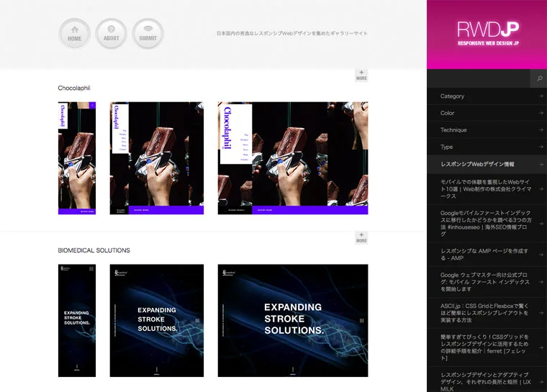Open the ABOUT round button
Screen dimensions: 547x392
click(x=111, y=34)
